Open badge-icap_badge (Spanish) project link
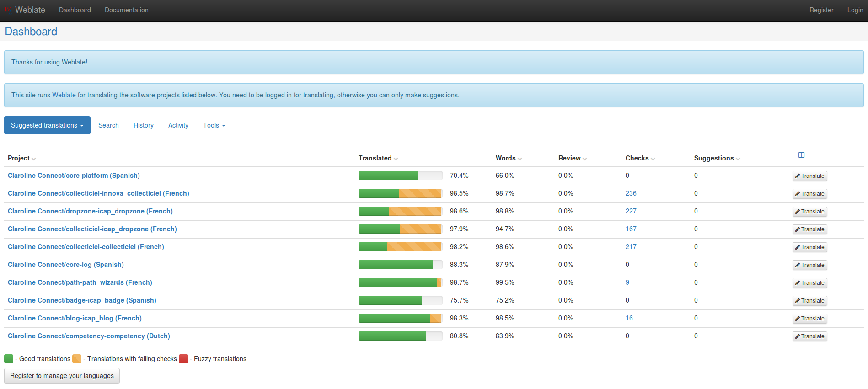 82,300
